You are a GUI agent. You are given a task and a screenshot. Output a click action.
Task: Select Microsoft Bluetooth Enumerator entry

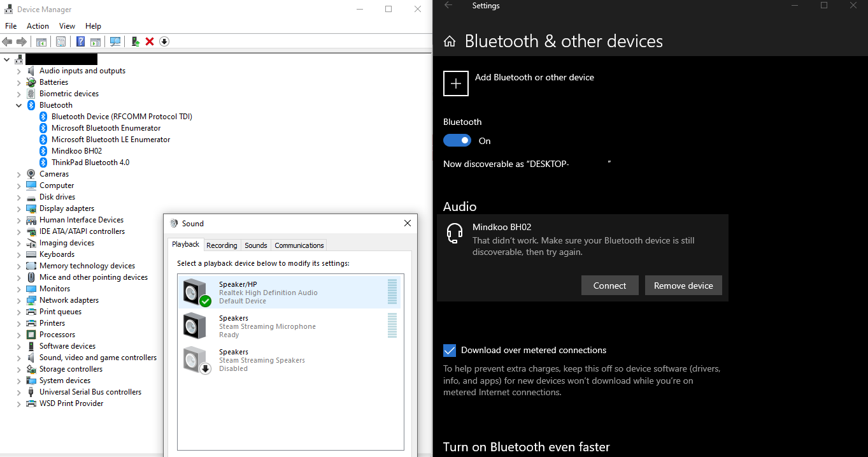[106, 128]
